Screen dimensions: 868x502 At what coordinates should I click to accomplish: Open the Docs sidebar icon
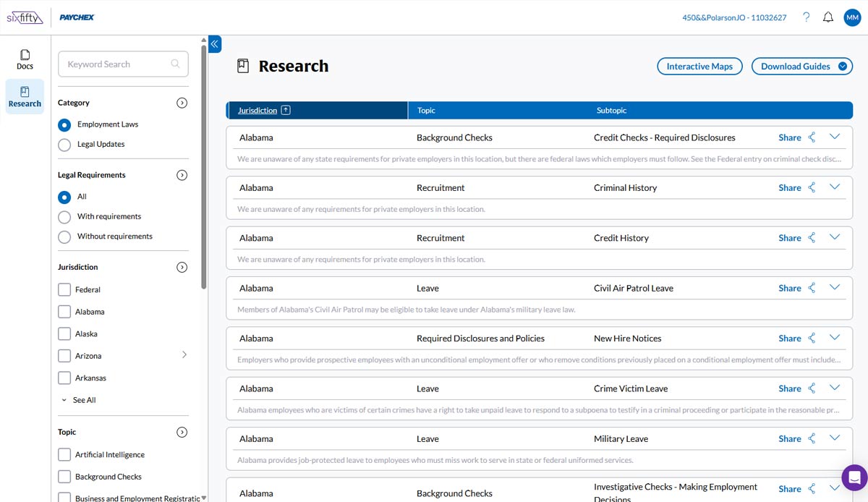(x=25, y=59)
